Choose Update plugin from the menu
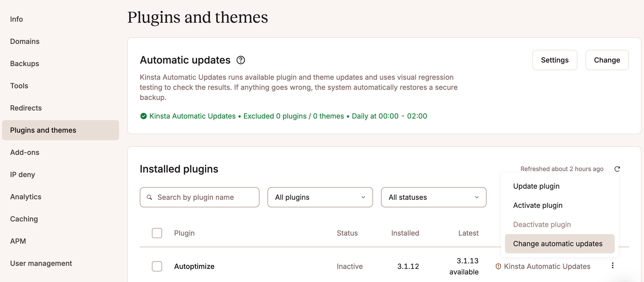The image size is (644, 282). pos(560,186)
